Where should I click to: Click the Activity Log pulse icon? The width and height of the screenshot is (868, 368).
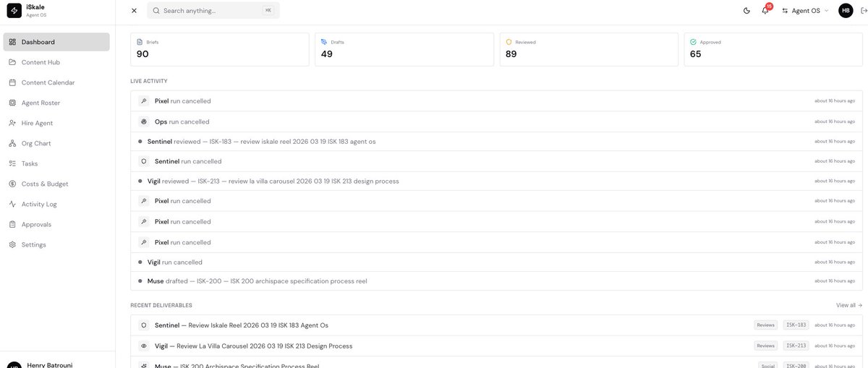click(13, 204)
